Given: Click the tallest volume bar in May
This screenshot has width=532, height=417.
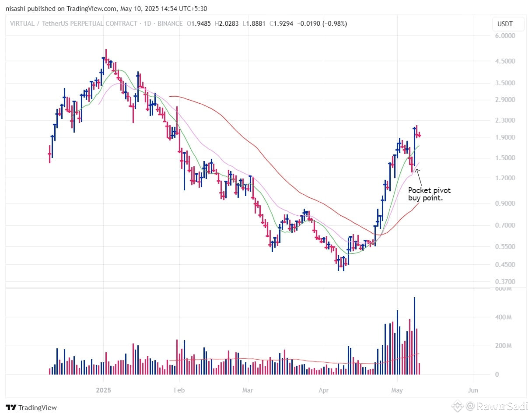Looking at the screenshot, I should (x=414, y=336).
